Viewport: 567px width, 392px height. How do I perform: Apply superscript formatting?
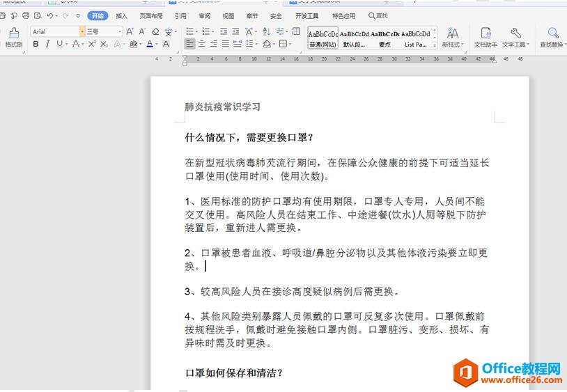click(92, 44)
